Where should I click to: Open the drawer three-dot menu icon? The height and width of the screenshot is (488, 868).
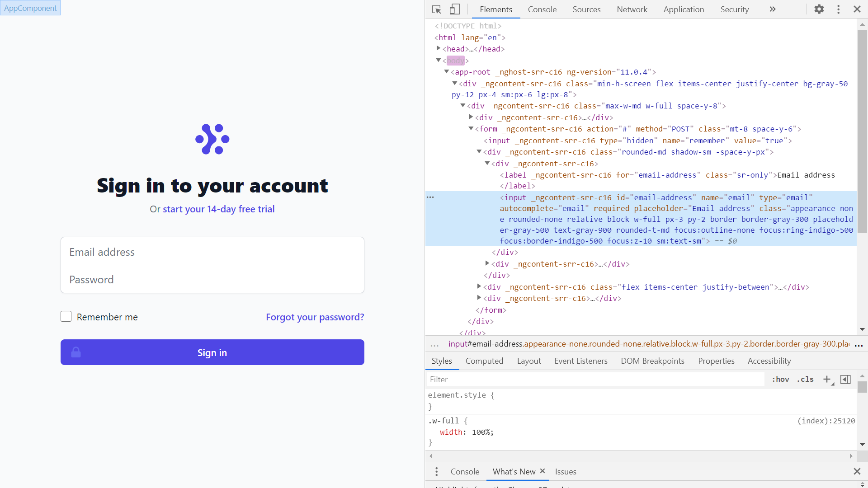click(436, 471)
